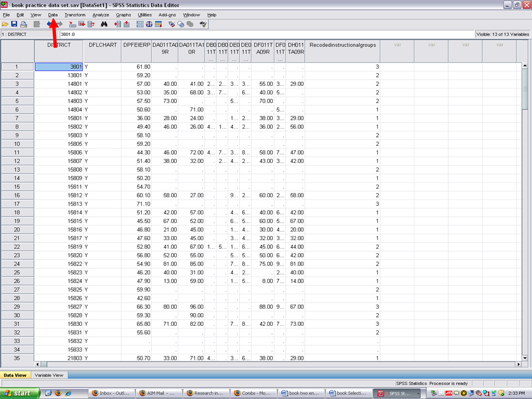Screen dimensions: 532x399
Task: Click the Weight Cases scale icon
Action: (149, 24)
